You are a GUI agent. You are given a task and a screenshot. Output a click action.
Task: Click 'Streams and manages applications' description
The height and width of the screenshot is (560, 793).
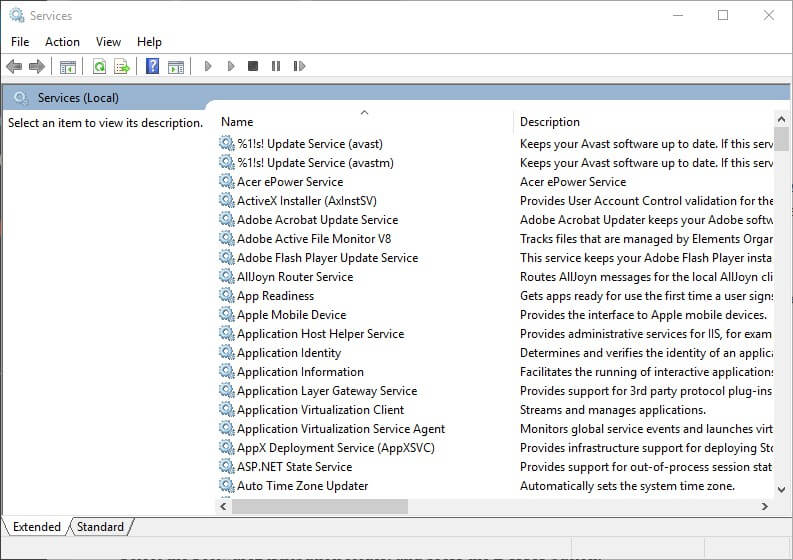pos(612,409)
